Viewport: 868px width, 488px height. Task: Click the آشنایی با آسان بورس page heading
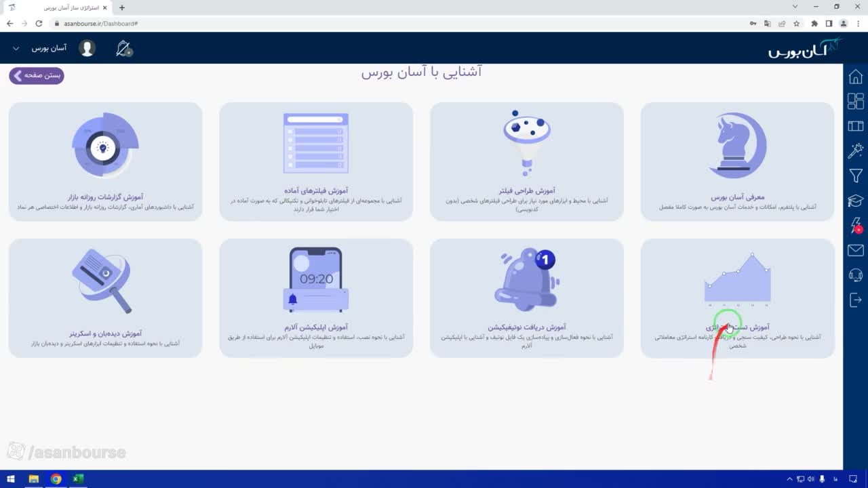(421, 72)
